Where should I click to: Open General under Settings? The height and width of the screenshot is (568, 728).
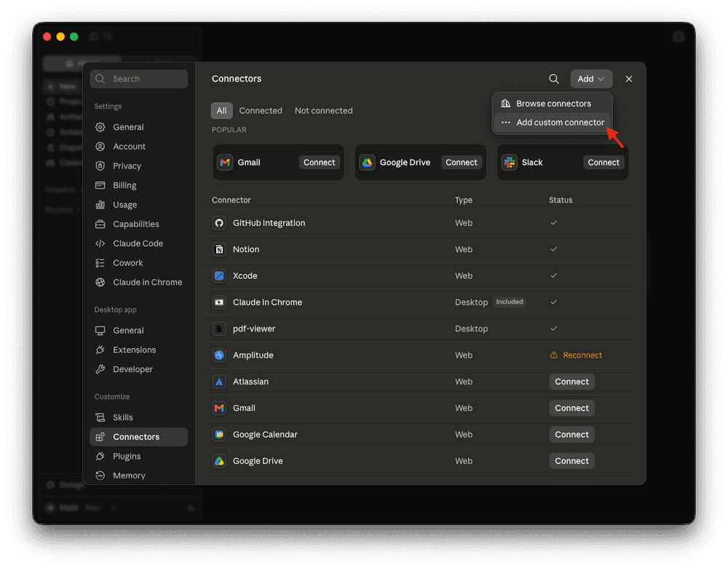coord(139,127)
